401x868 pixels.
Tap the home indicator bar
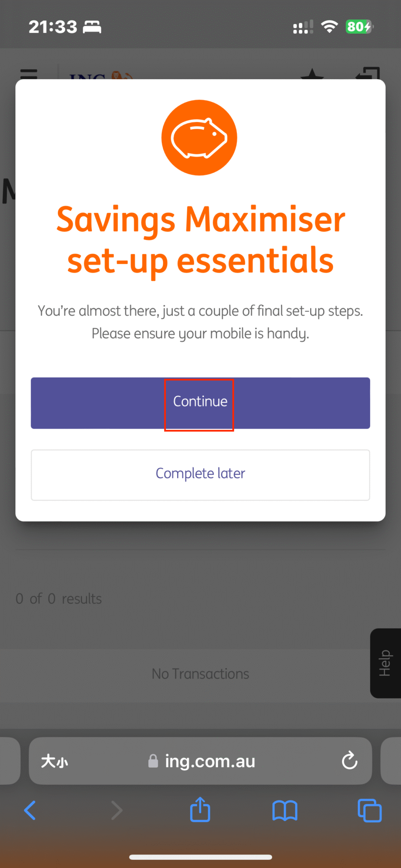point(200,857)
